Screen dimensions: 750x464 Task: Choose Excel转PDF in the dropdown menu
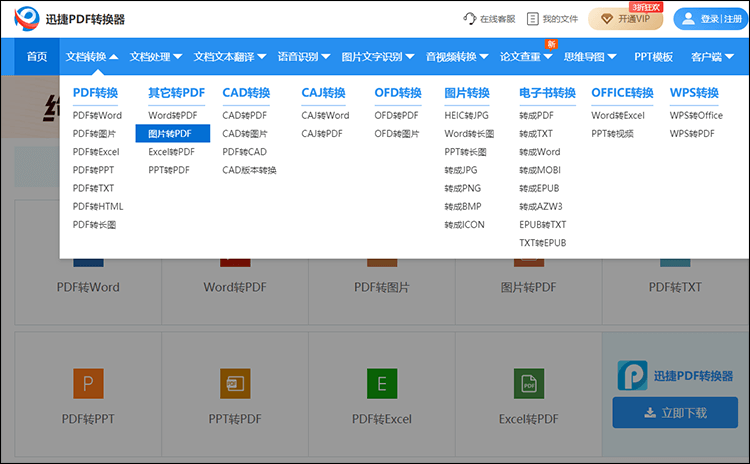pyautogui.click(x=172, y=152)
